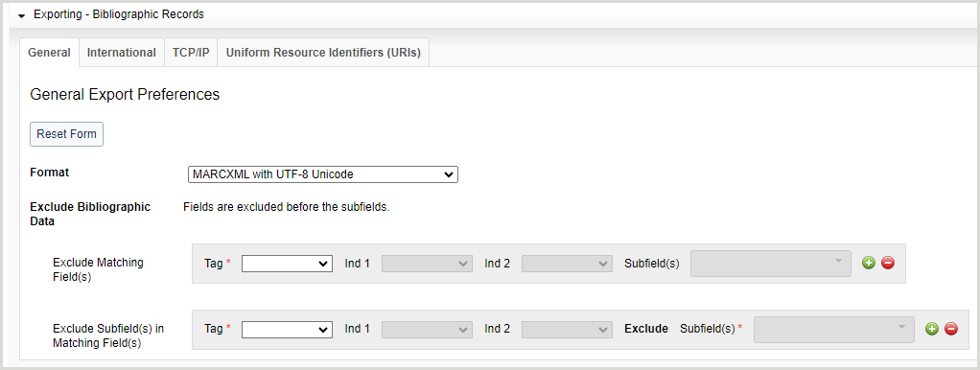Click the Exporting - Bibliographic Records header text
The image size is (980, 370).
pos(119,14)
